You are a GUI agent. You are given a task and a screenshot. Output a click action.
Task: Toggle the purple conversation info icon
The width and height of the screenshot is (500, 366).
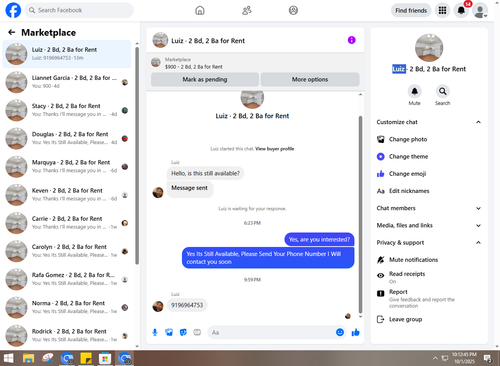click(x=351, y=40)
